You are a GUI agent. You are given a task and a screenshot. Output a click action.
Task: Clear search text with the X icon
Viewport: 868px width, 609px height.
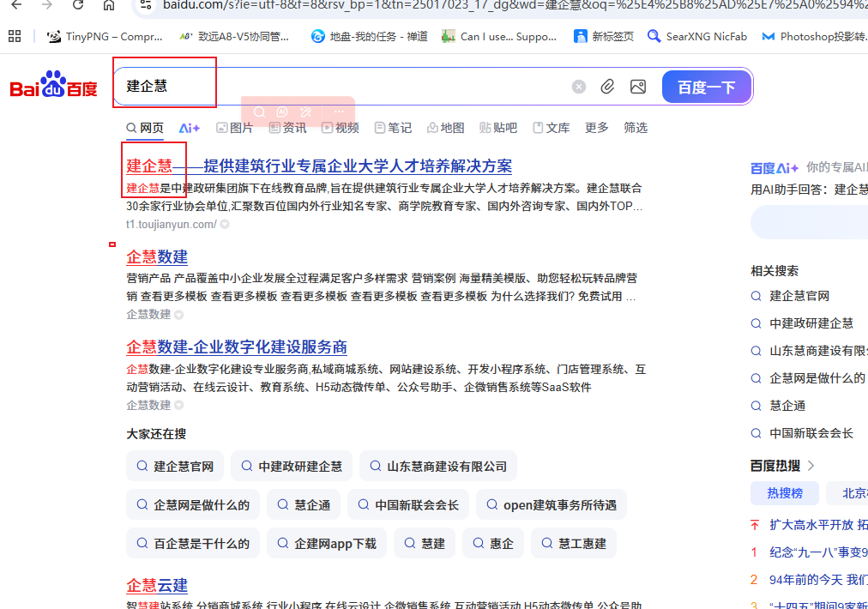click(578, 87)
